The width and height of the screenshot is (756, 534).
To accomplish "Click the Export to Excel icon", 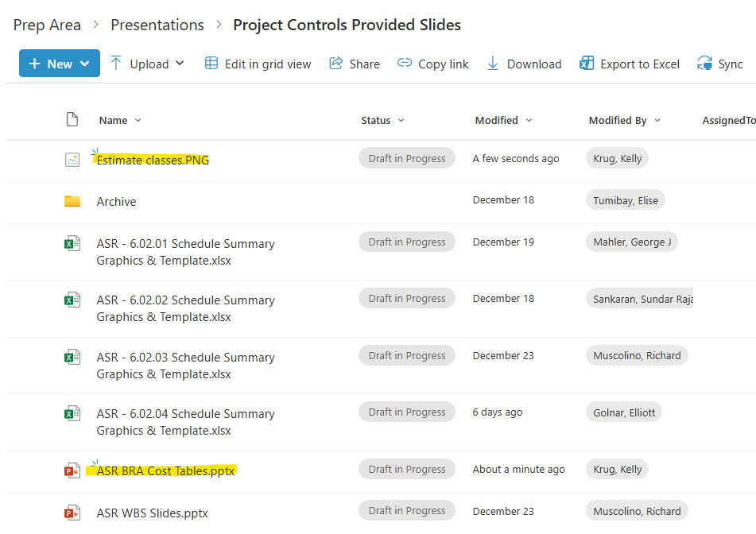I will [587, 64].
